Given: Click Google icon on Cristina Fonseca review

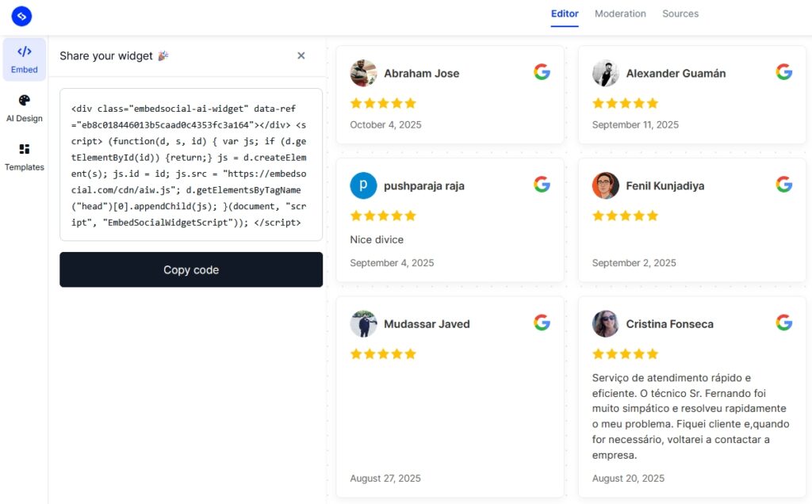Looking at the screenshot, I should click(783, 323).
